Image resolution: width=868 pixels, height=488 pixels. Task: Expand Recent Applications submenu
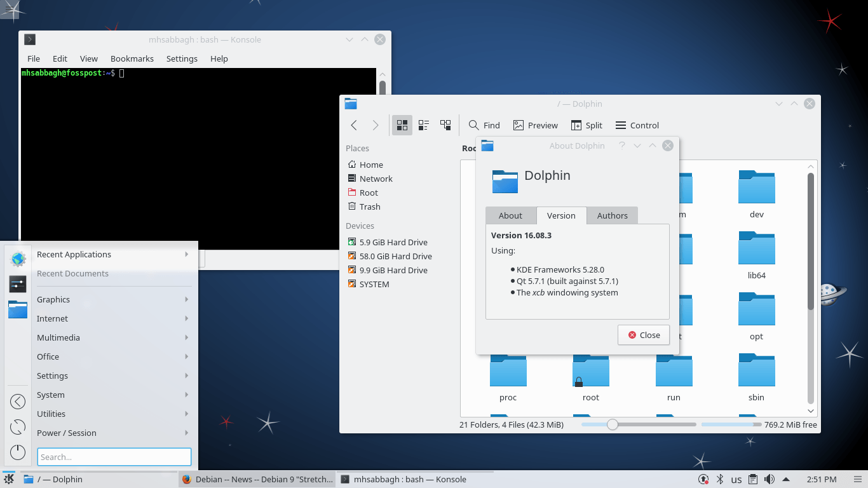pyautogui.click(x=113, y=254)
